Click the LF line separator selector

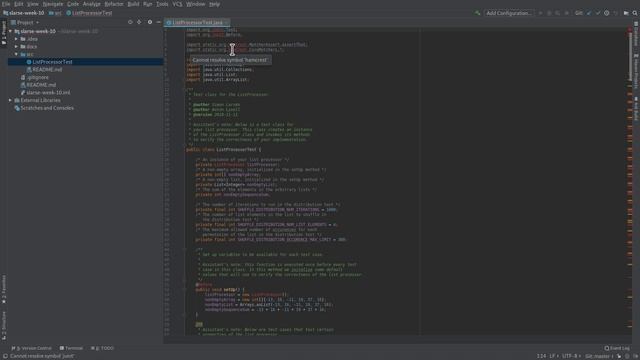(x=553, y=356)
